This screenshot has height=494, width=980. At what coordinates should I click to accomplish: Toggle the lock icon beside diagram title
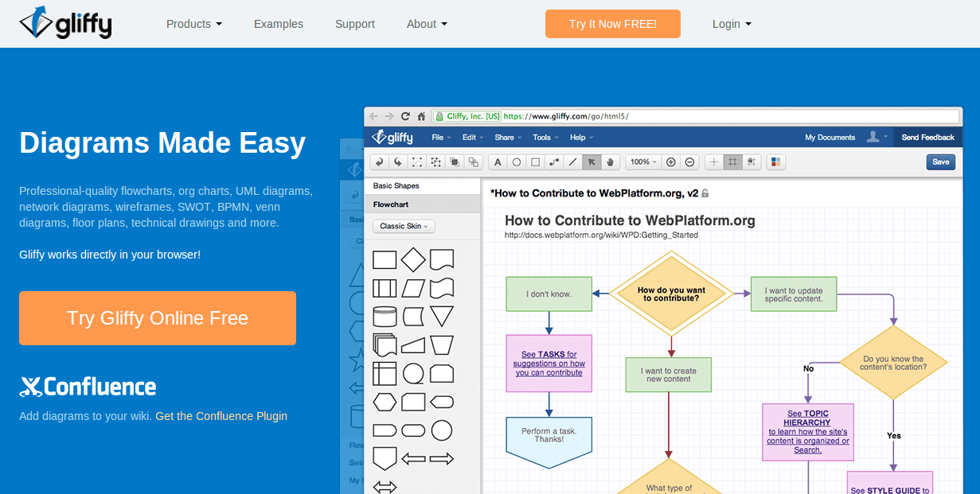(x=705, y=193)
